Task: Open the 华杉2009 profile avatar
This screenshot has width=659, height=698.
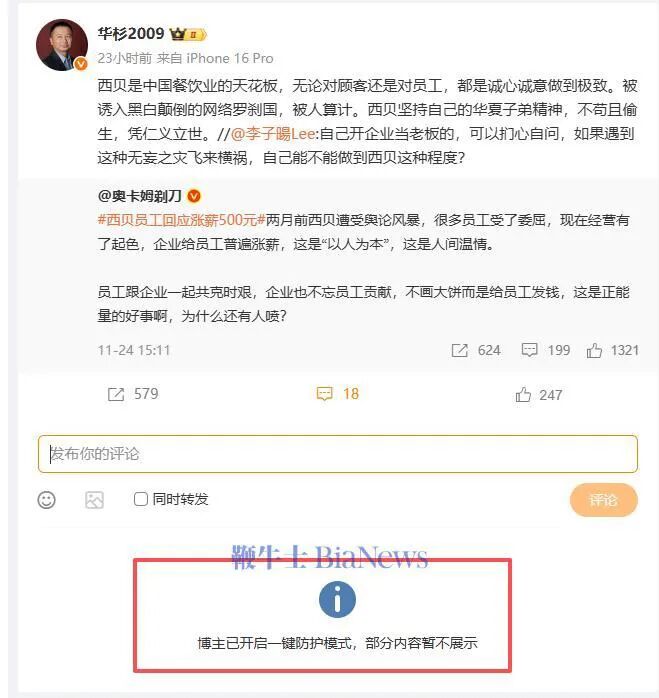Action: (62, 45)
